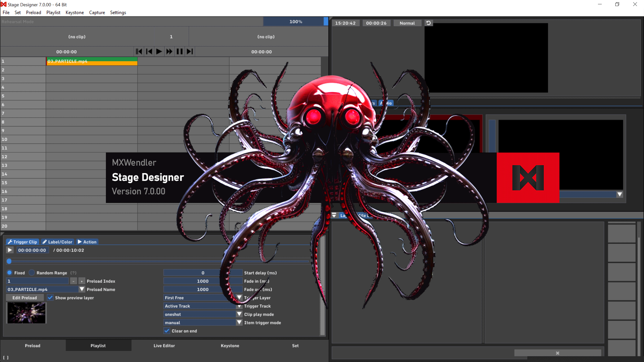Open the Capture menu
The image size is (644, 362).
click(x=97, y=12)
